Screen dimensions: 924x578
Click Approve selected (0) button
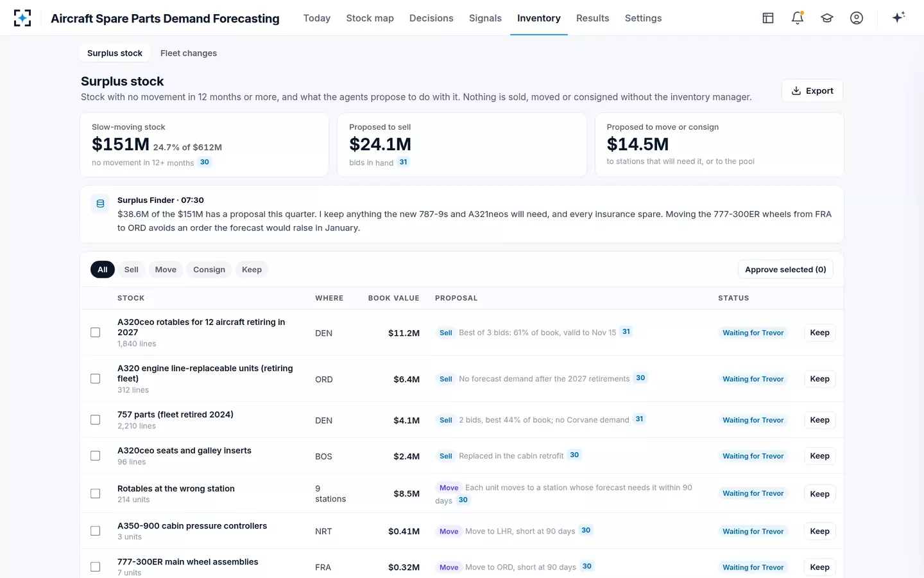[x=785, y=270]
